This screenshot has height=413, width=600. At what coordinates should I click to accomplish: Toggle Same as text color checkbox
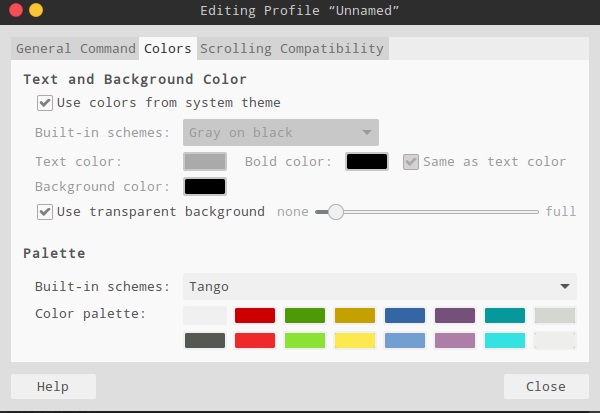pyautogui.click(x=411, y=162)
